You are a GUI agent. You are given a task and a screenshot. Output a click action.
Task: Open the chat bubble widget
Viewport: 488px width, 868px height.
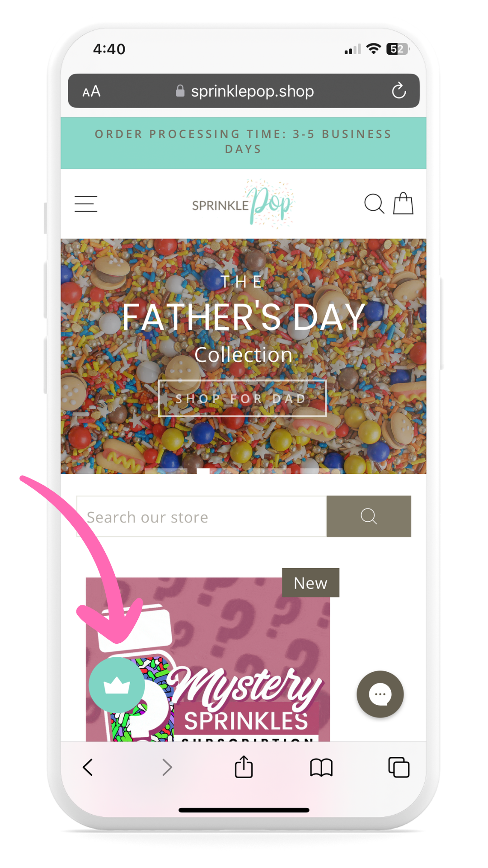click(x=380, y=694)
